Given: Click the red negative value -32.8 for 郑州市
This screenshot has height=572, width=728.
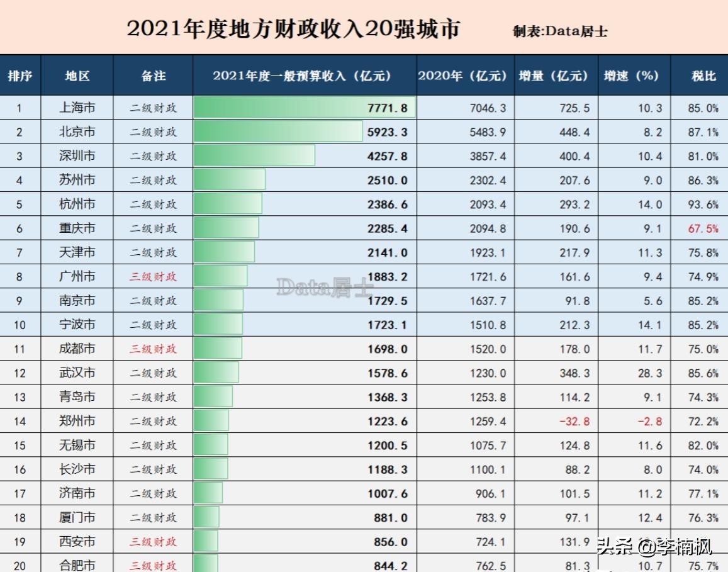Looking at the screenshot, I should coord(573,421).
